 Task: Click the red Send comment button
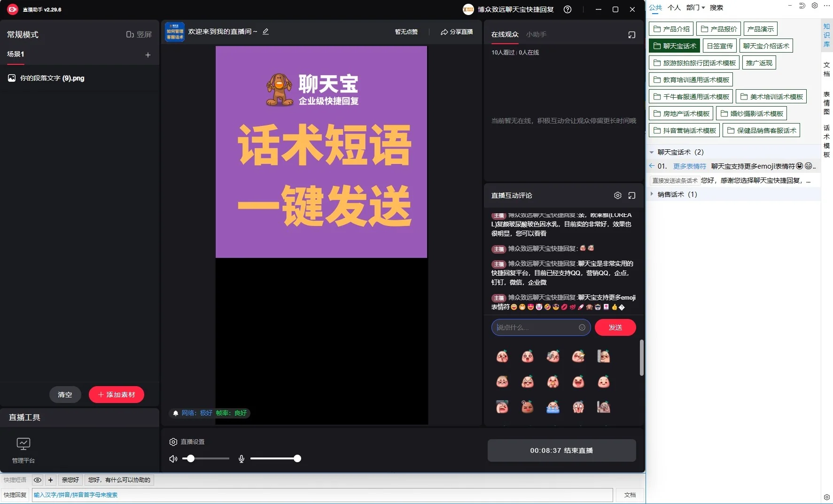pyautogui.click(x=615, y=327)
